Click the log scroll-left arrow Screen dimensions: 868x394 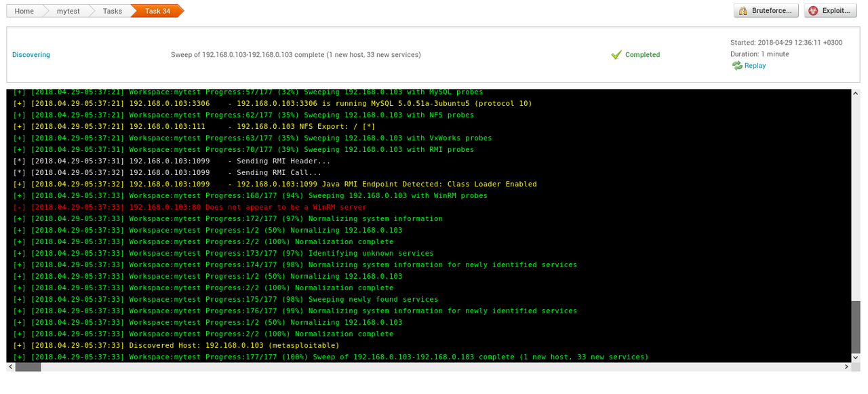(11, 367)
